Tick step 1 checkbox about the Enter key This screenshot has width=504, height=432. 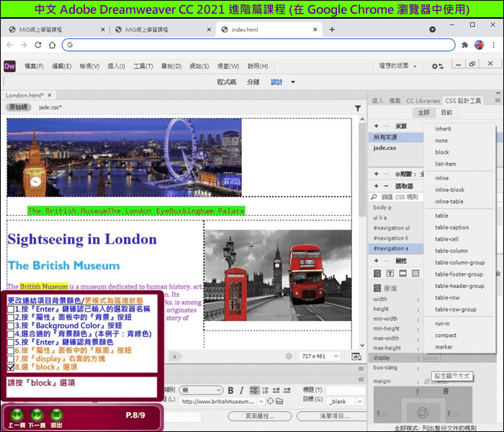(x=11, y=309)
